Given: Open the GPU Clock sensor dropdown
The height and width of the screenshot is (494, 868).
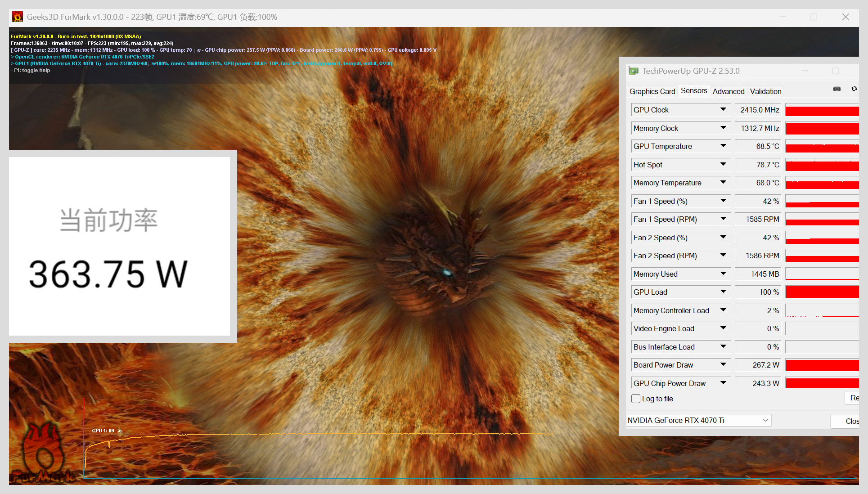Looking at the screenshot, I should point(723,110).
